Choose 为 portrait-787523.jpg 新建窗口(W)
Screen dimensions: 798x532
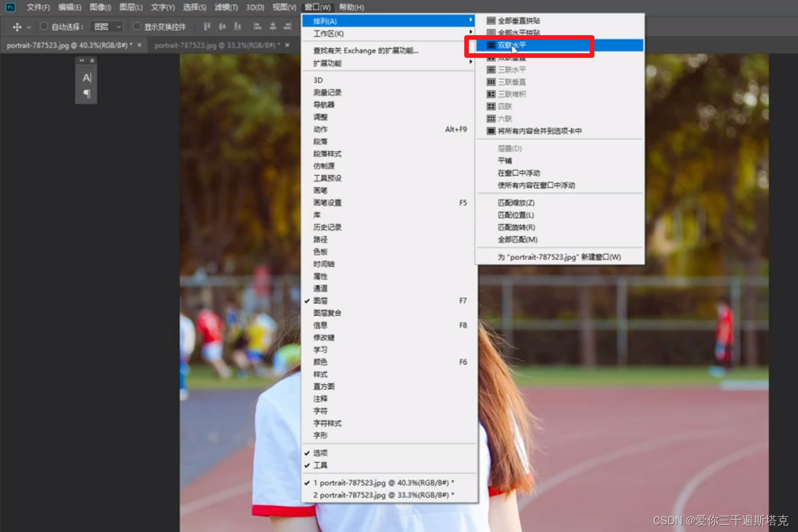point(560,257)
